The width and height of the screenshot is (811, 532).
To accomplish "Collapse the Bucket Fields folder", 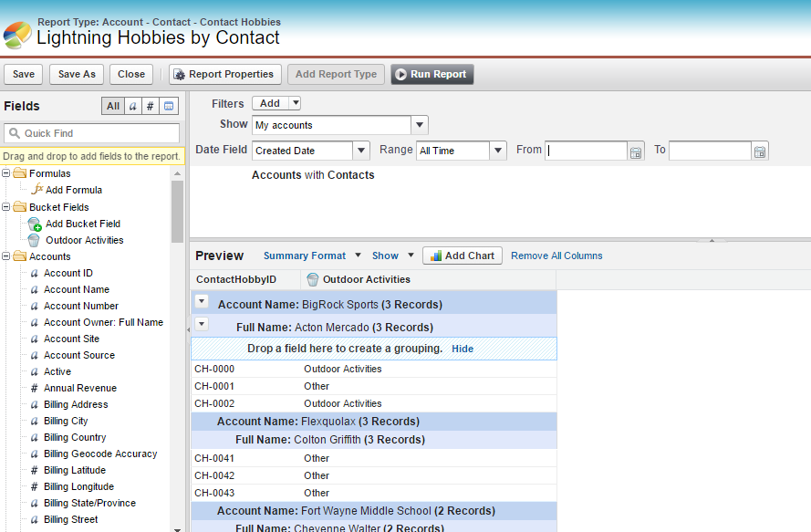I will click(6, 207).
